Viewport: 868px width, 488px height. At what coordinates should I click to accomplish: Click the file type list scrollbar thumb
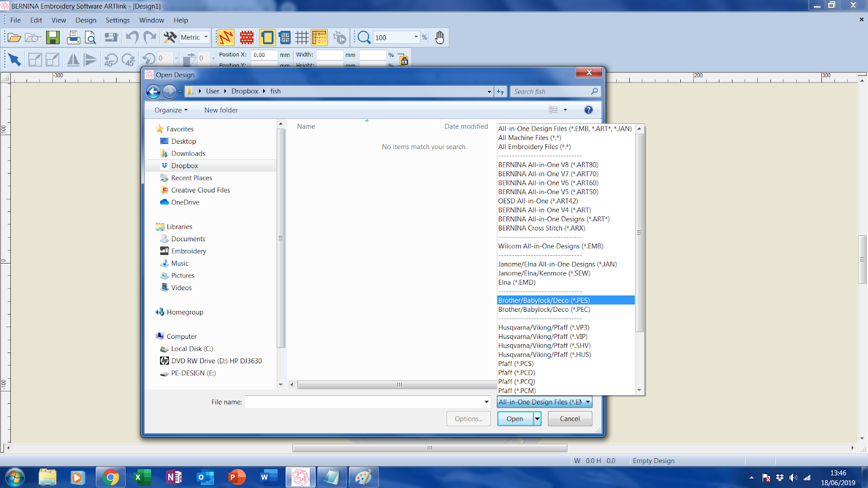click(639, 233)
